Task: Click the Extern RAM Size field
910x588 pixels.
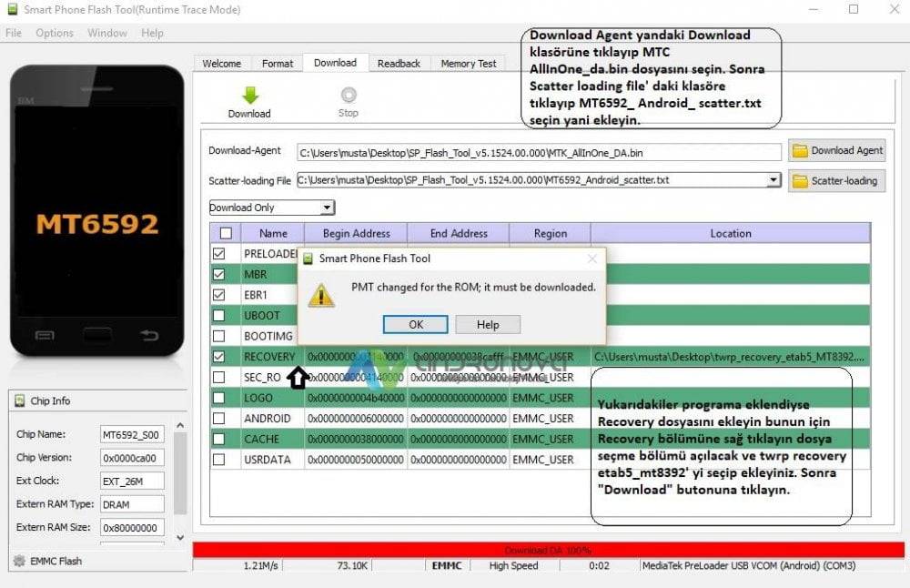Action: pyautogui.click(x=132, y=528)
